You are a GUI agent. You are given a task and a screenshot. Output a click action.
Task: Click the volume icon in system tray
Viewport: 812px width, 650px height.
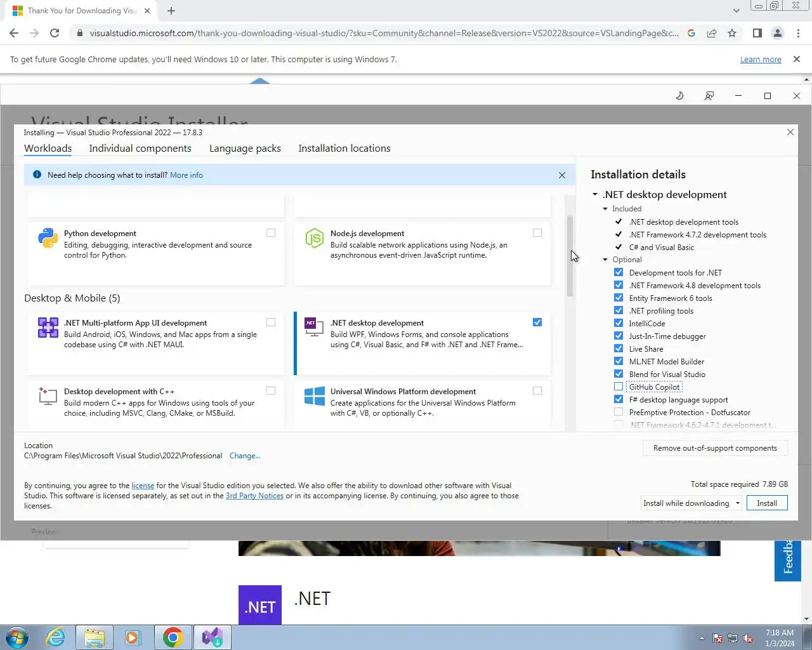click(x=748, y=639)
